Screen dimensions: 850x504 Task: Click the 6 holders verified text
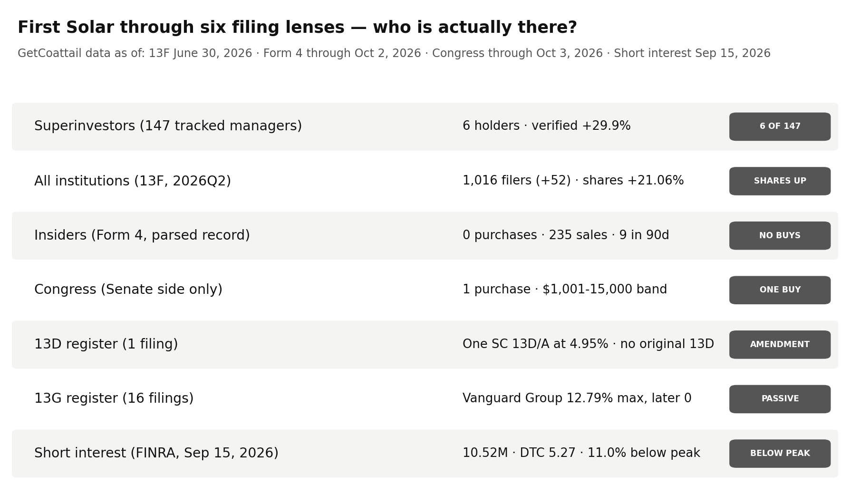547,126
